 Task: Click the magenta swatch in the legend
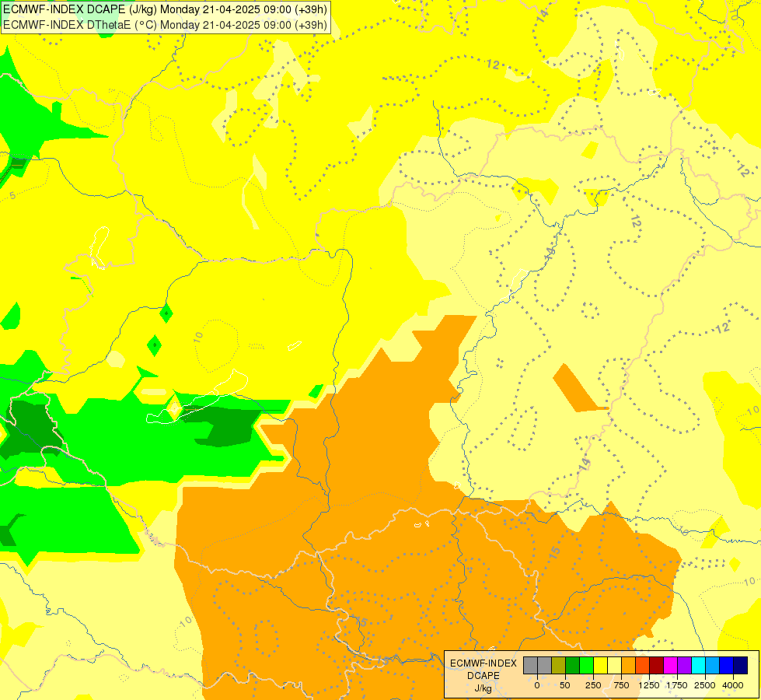coord(670,665)
